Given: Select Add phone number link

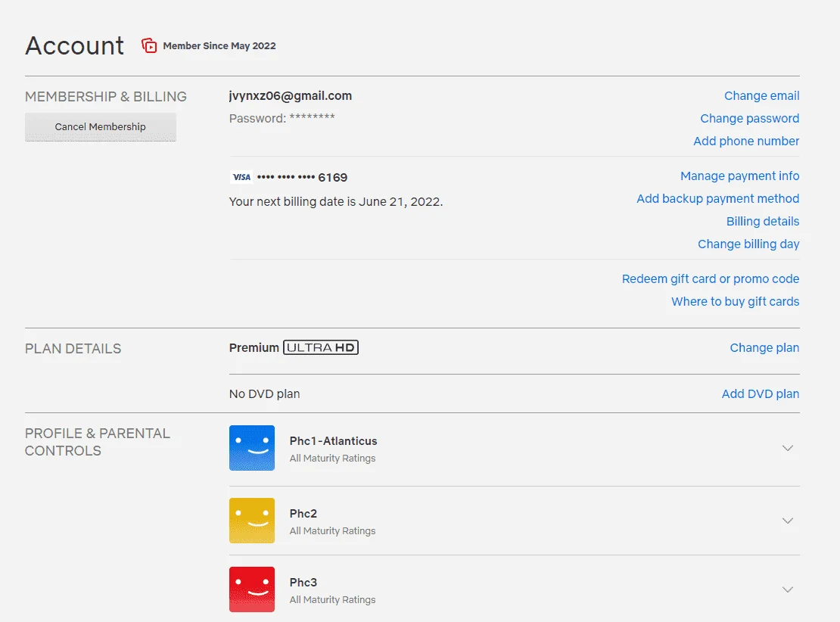Looking at the screenshot, I should click(745, 141).
